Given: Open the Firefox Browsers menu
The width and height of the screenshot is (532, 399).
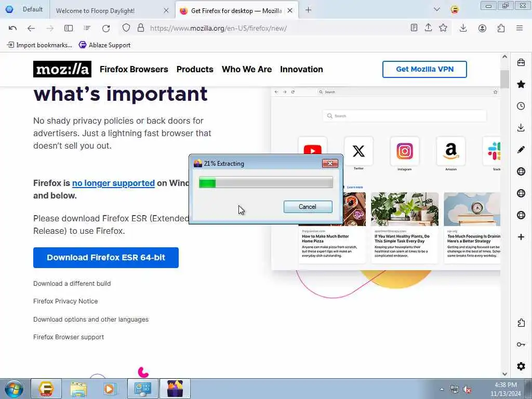Looking at the screenshot, I should [x=134, y=69].
